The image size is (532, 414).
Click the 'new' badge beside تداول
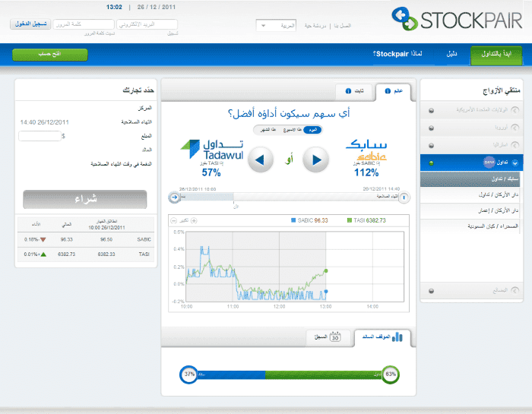point(489,162)
